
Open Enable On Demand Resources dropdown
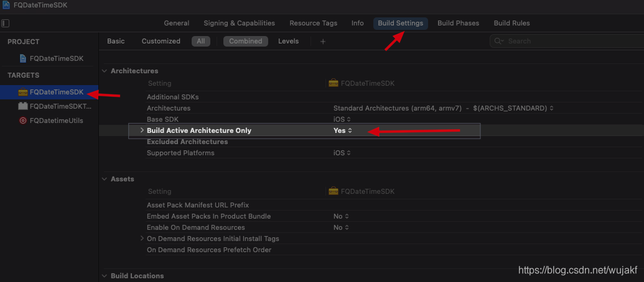point(341,227)
